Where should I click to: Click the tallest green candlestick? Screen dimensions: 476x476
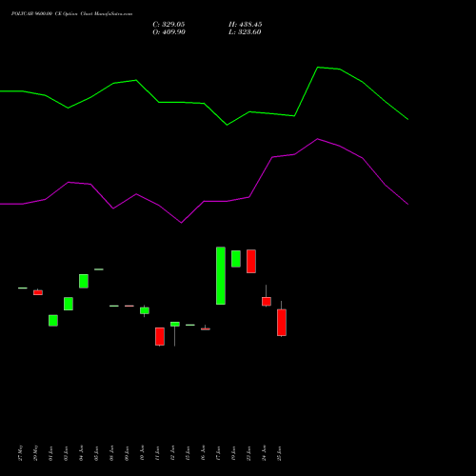click(x=221, y=276)
